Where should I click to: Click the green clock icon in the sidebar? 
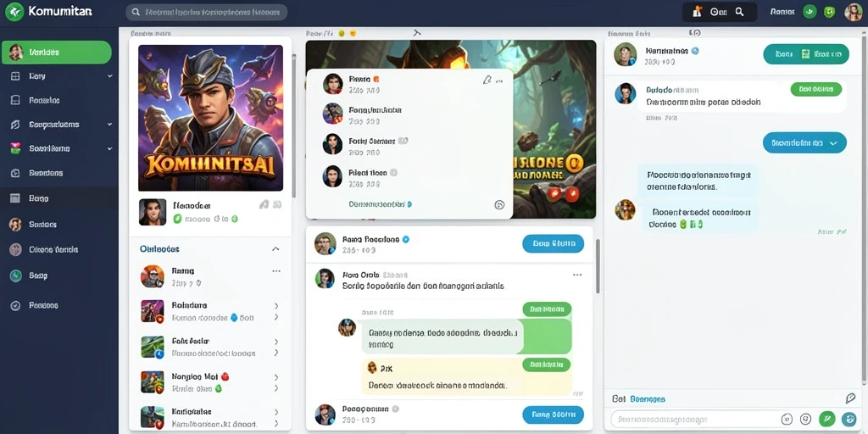(x=15, y=275)
